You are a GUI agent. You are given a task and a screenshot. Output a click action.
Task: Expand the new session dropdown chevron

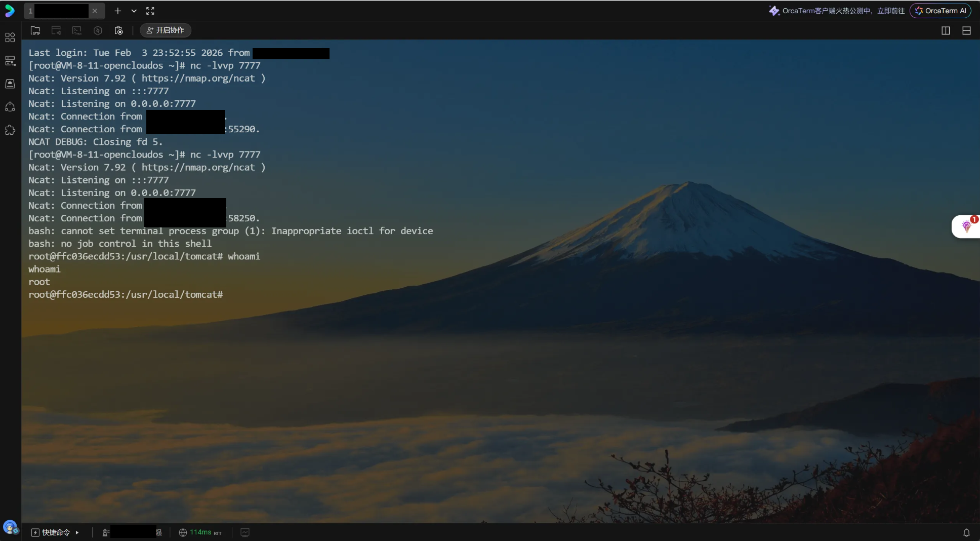pyautogui.click(x=134, y=11)
